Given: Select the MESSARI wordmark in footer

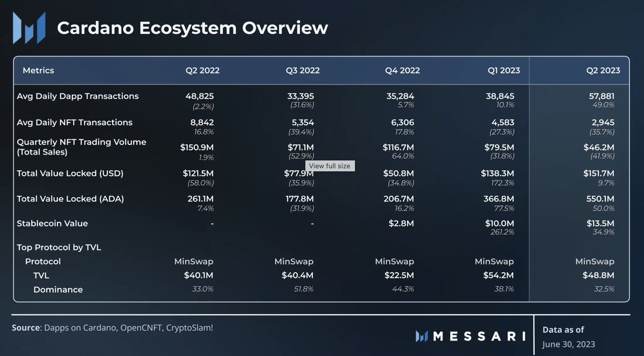Looking at the screenshot, I should (x=479, y=337).
